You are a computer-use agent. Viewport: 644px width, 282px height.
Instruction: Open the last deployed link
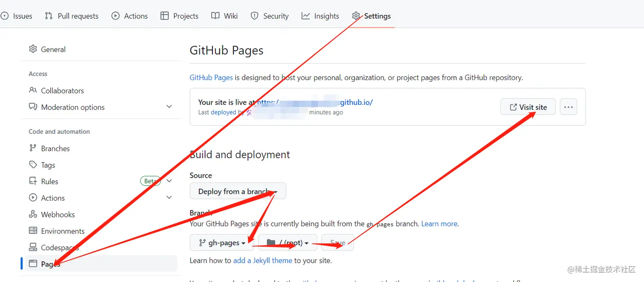tap(223, 112)
